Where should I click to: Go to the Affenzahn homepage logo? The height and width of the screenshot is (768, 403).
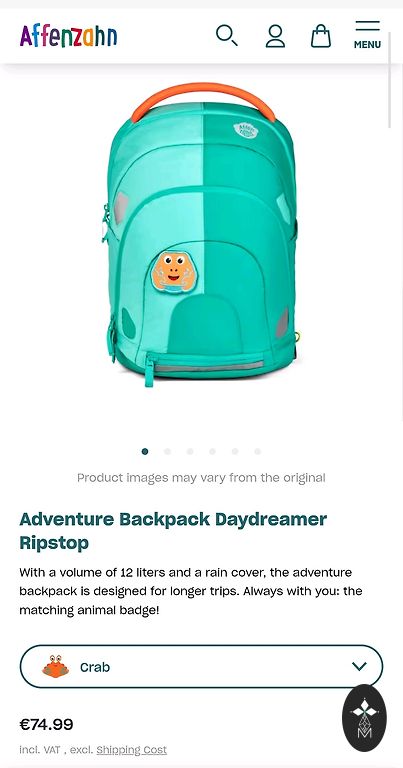[x=69, y=36]
